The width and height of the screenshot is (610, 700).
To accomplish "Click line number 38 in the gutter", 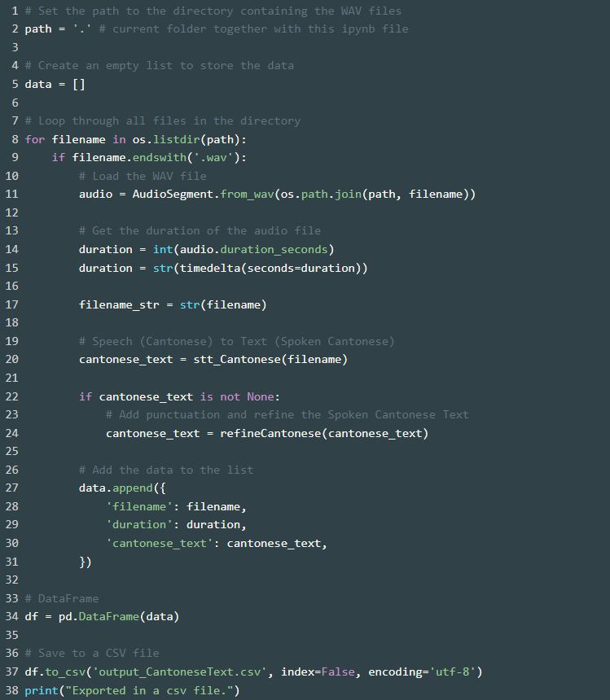I will [x=12, y=690].
